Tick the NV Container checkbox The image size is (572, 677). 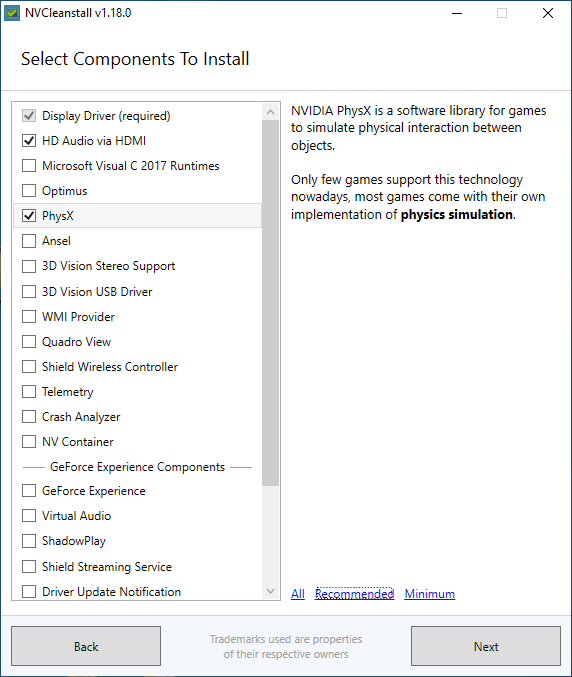(29, 442)
